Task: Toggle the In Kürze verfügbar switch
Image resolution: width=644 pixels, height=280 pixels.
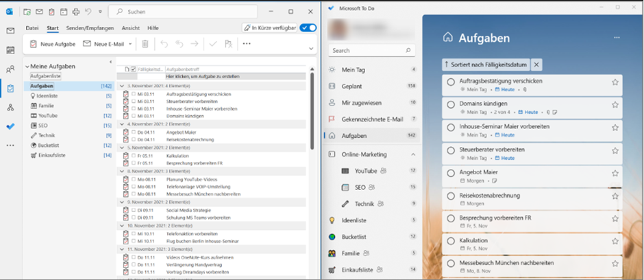Action: click(x=308, y=27)
